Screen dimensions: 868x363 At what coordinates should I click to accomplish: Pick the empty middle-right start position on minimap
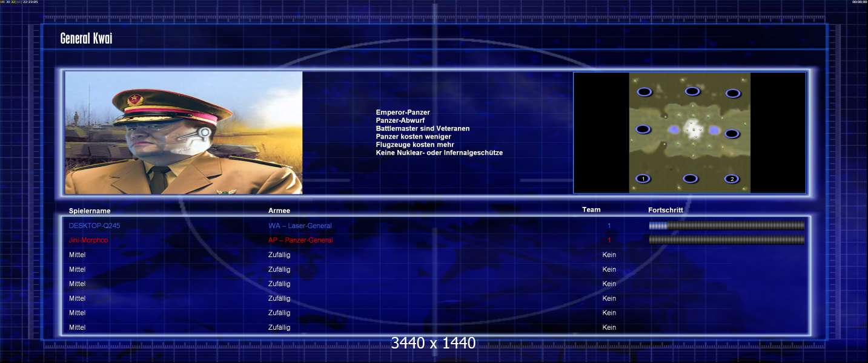tap(732, 133)
